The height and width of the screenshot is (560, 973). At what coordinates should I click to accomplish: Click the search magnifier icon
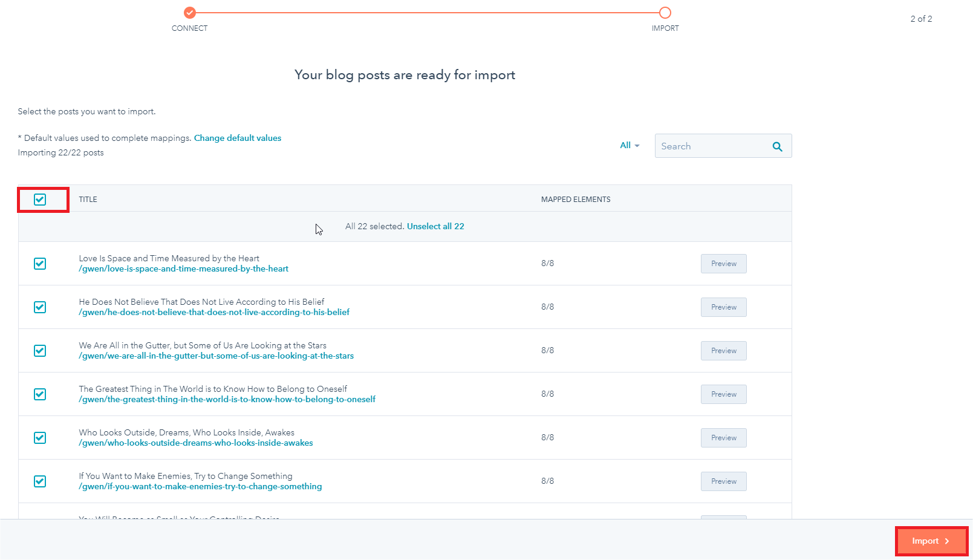(x=777, y=146)
